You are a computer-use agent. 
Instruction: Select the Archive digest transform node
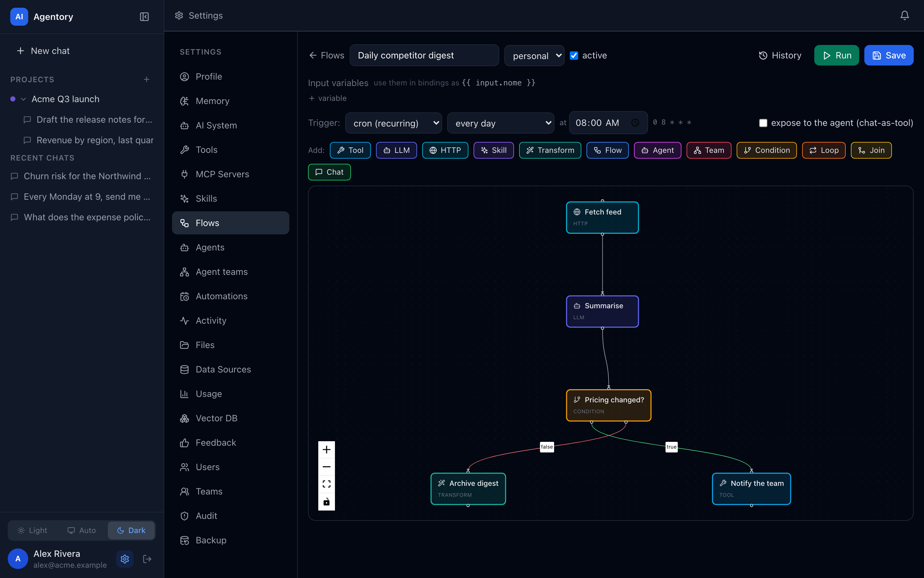coord(468,489)
